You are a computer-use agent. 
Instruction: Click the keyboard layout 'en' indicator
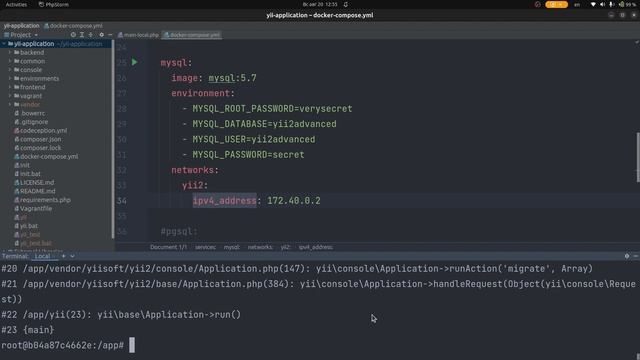(x=577, y=4)
